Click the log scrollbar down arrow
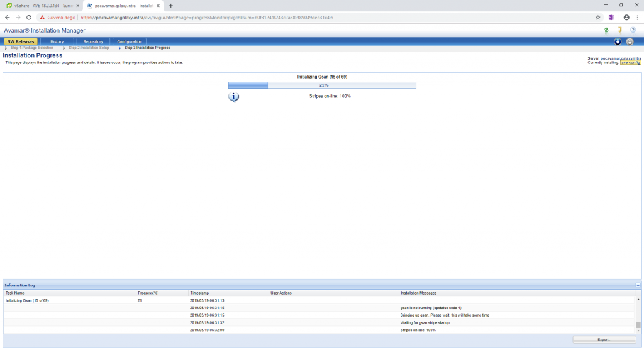 (x=638, y=331)
